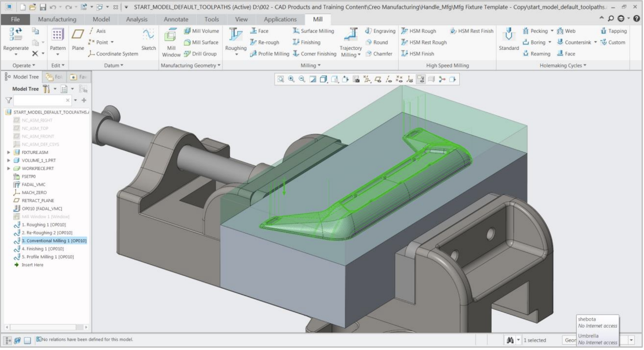Screen dimensions: 644x350
Task: Select the Mill Surface tool
Action: point(201,42)
